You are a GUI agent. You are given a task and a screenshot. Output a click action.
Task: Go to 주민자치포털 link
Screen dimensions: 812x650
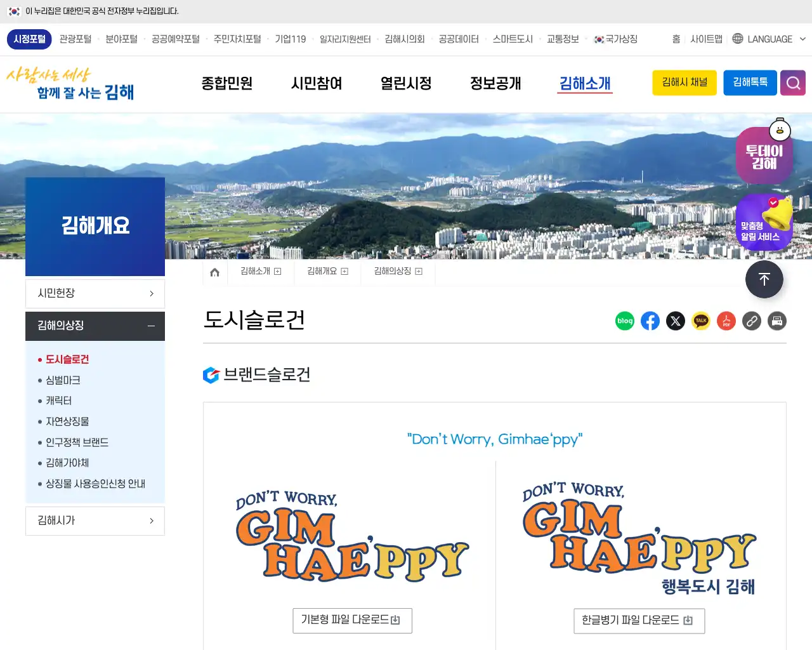(x=237, y=39)
